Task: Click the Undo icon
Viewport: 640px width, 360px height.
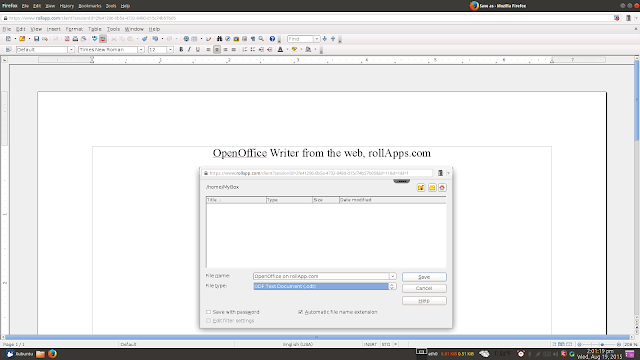Action: click(x=155, y=39)
